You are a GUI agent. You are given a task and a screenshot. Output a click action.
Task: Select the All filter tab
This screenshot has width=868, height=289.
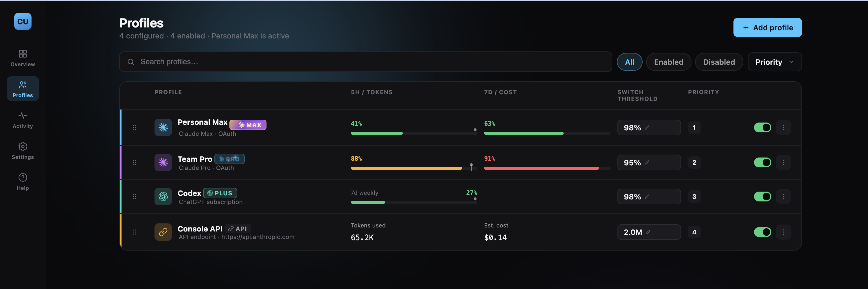point(629,62)
